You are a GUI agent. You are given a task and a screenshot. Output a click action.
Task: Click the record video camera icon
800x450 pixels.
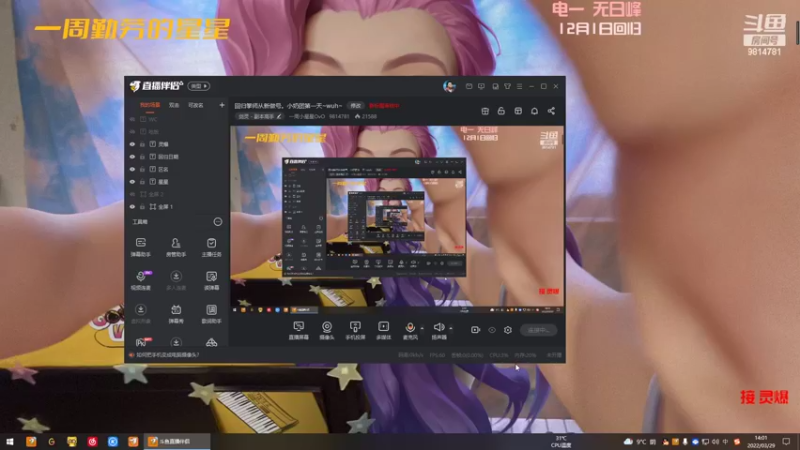(476, 330)
